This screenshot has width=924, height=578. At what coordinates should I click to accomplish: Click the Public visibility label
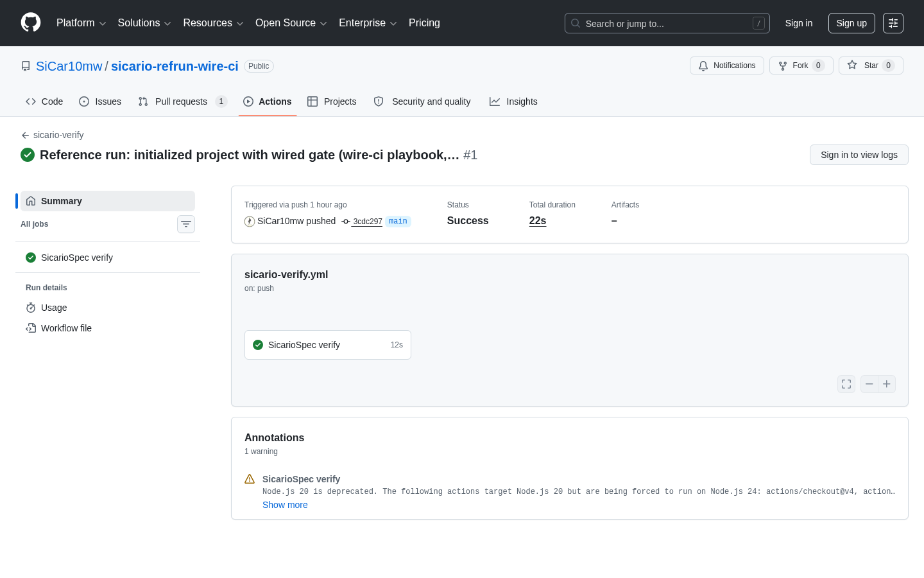click(259, 66)
